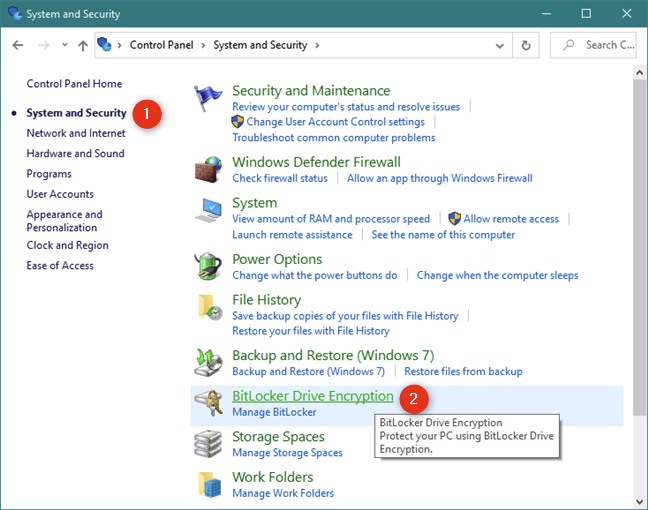Open Windows Defender Firewall heading
The width and height of the screenshot is (648, 510).
coord(317,162)
